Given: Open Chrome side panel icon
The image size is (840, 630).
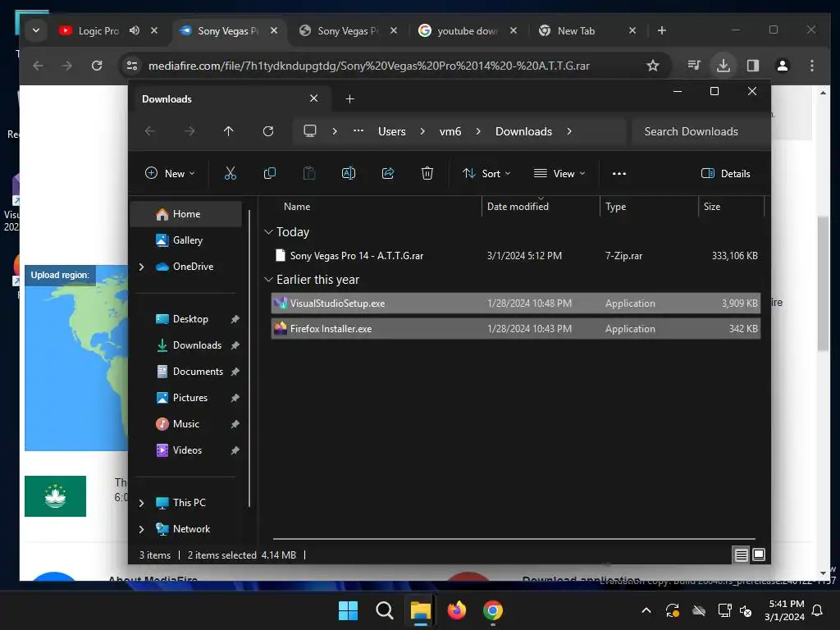Looking at the screenshot, I should (753, 66).
